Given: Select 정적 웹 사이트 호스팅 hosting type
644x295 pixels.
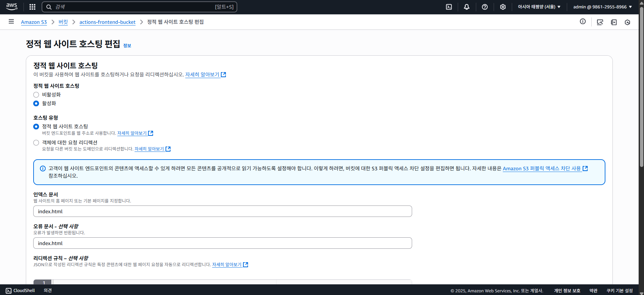Looking at the screenshot, I should [36, 126].
